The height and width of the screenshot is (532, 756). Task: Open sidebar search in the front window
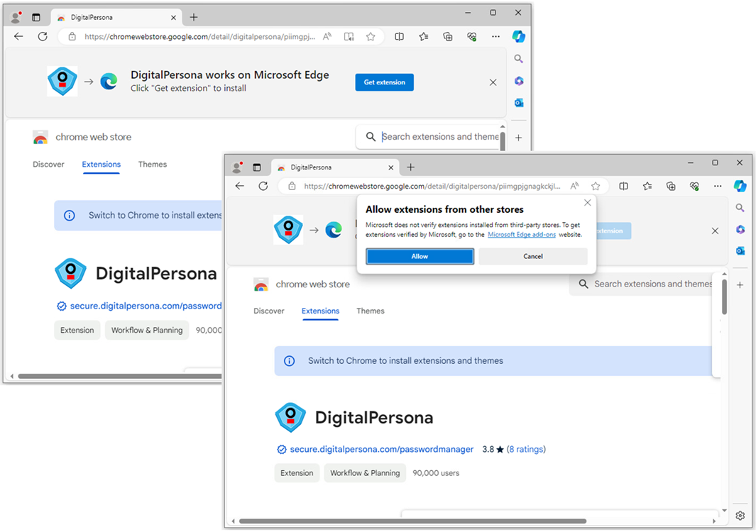coord(740,208)
